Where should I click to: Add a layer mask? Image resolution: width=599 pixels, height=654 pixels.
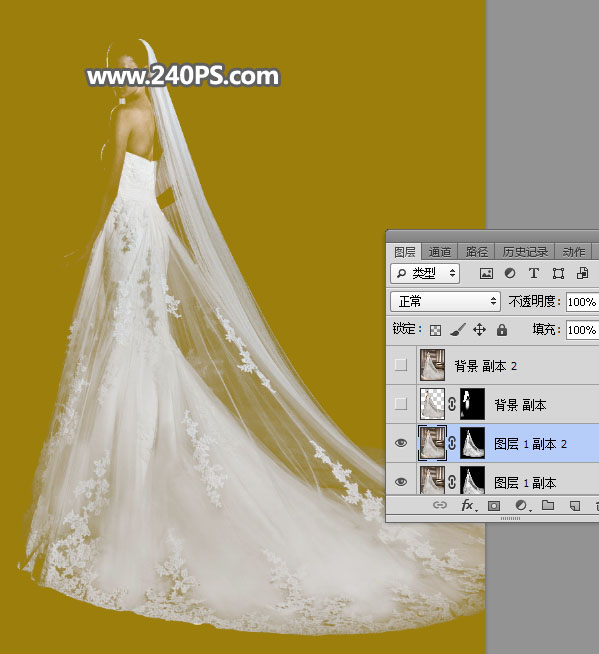click(494, 506)
